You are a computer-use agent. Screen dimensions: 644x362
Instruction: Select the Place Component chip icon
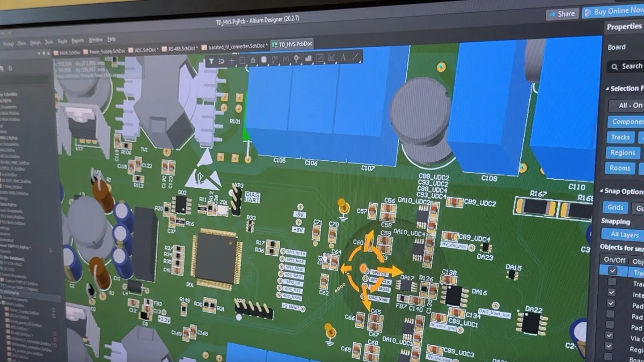point(264,60)
